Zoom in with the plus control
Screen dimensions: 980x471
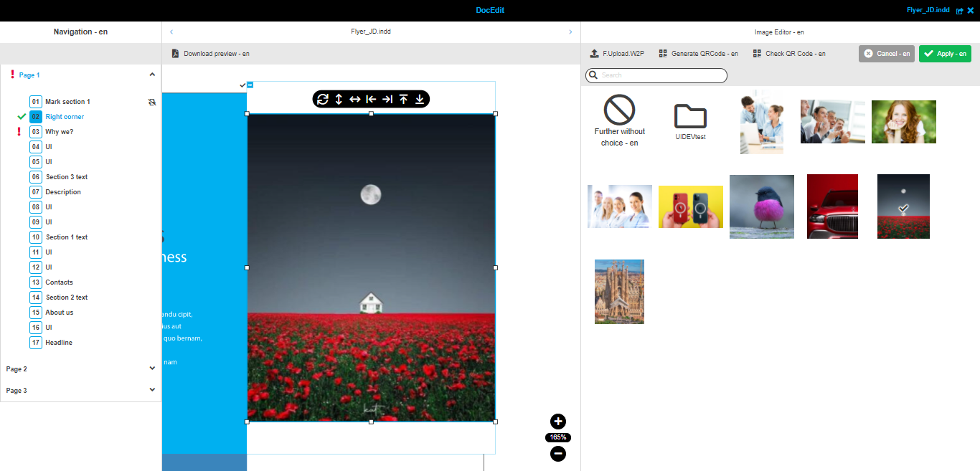[557, 422]
